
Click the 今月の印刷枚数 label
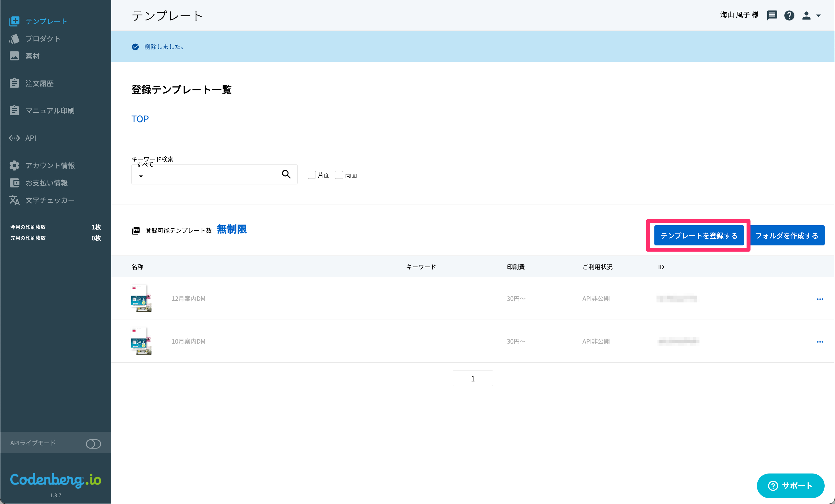28,227
